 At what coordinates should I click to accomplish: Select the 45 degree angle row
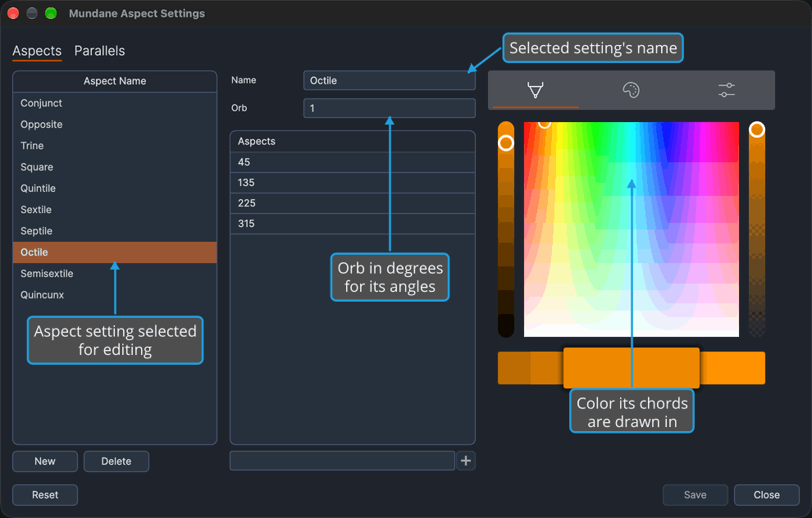click(x=352, y=162)
